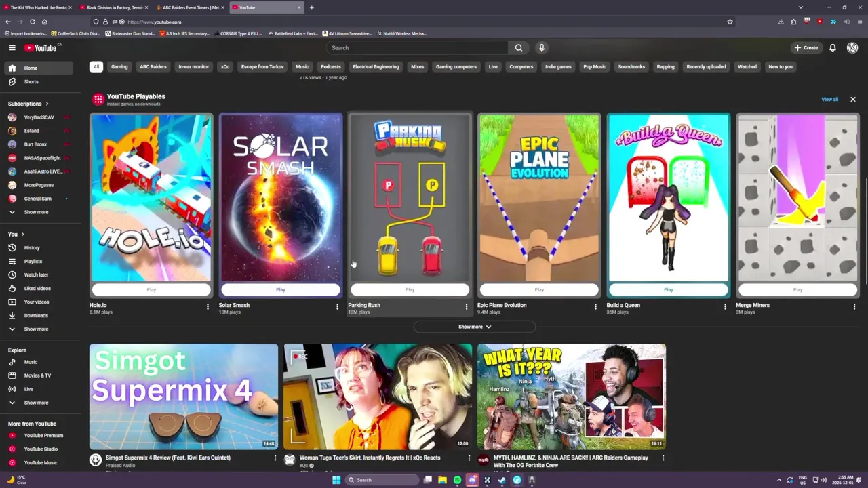Open options menu for Build a Queen

[725, 307]
